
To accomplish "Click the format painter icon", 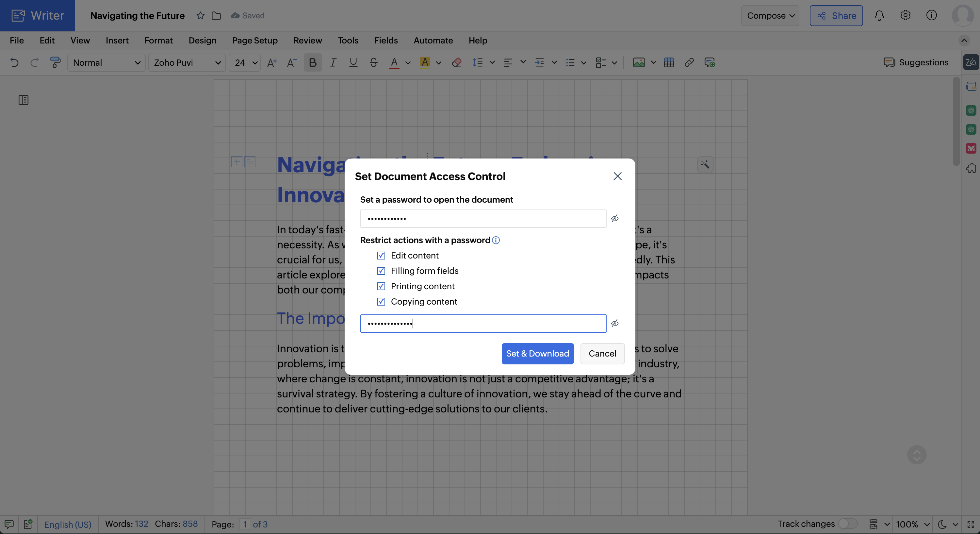I will 55,62.
